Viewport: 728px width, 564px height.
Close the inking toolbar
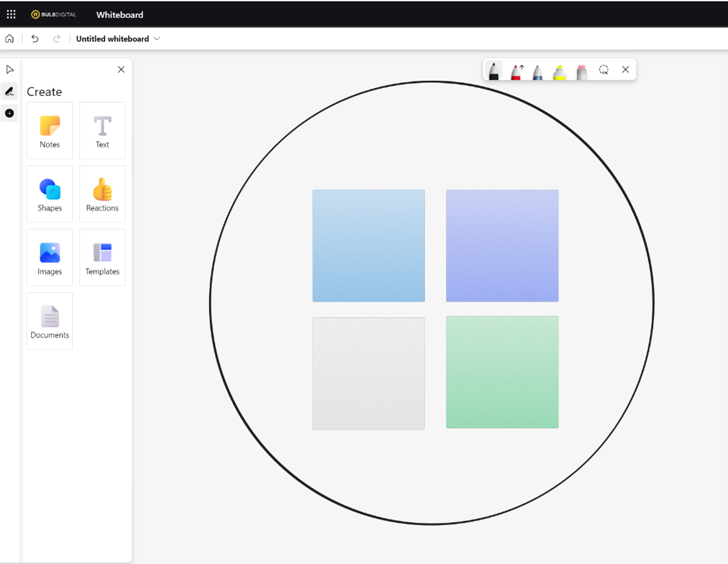625,70
